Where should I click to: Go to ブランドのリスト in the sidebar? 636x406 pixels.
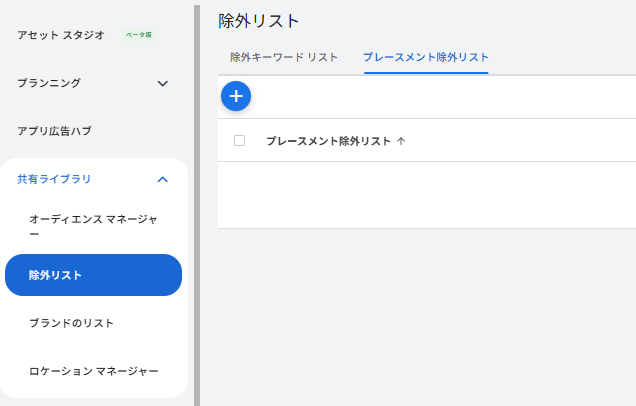tap(71, 323)
